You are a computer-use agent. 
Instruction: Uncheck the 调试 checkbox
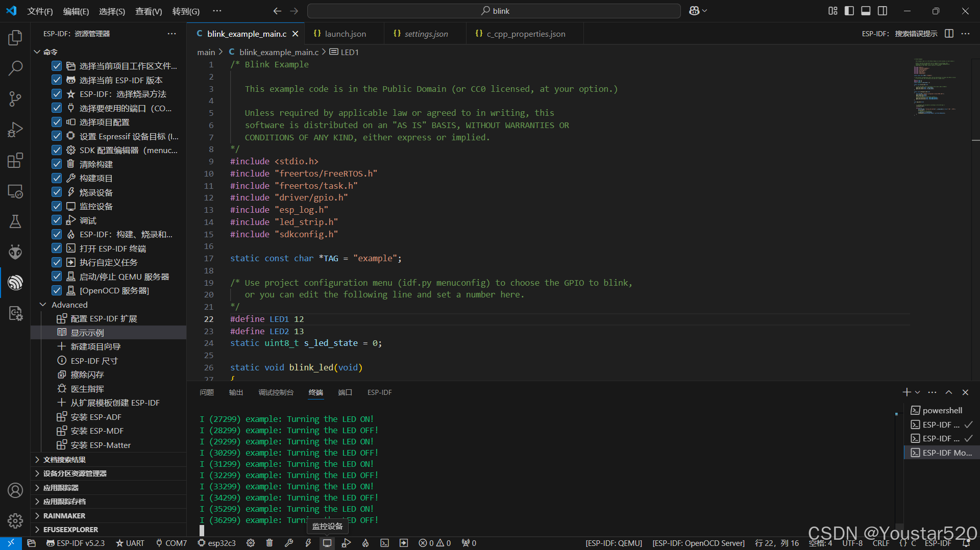[x=57, y=220]
